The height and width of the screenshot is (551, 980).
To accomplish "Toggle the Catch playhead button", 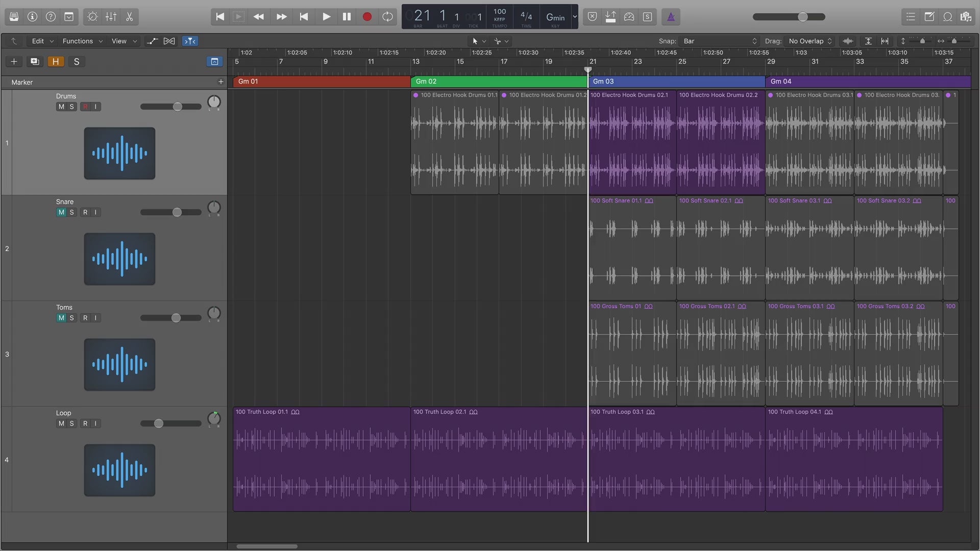I will click(x=190, y=41).
